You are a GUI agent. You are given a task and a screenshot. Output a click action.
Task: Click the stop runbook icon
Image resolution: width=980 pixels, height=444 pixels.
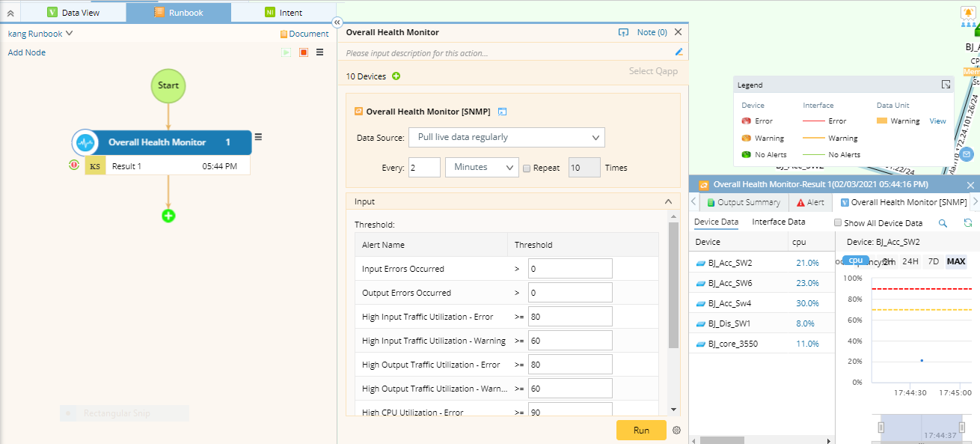tap(304, 52)
